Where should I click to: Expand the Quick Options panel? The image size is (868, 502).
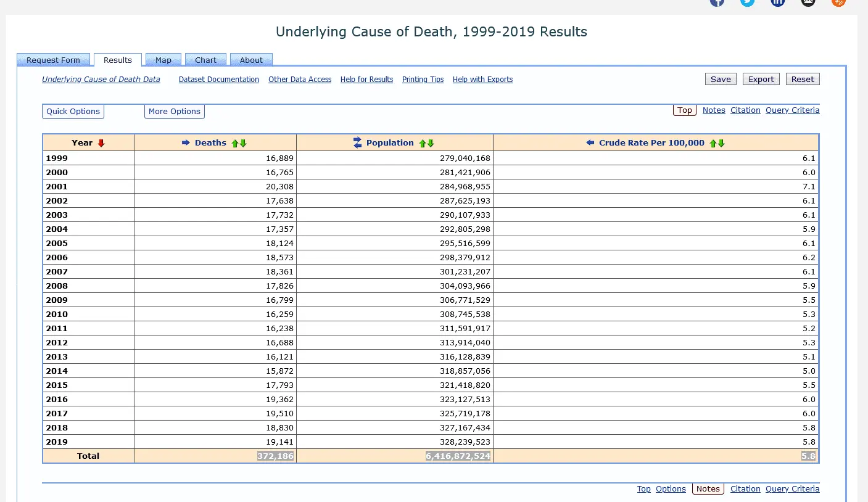73,112
